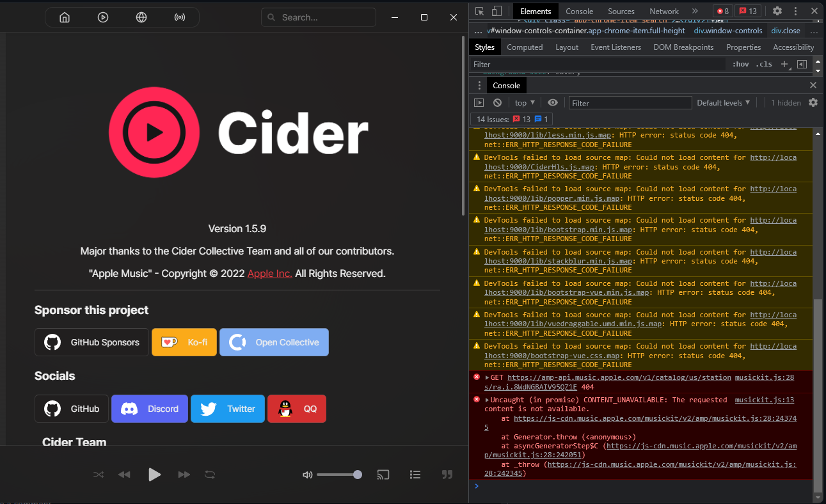826x504 pixels.
Task: Open the Open Collective button
Action: tap(274, 342)
